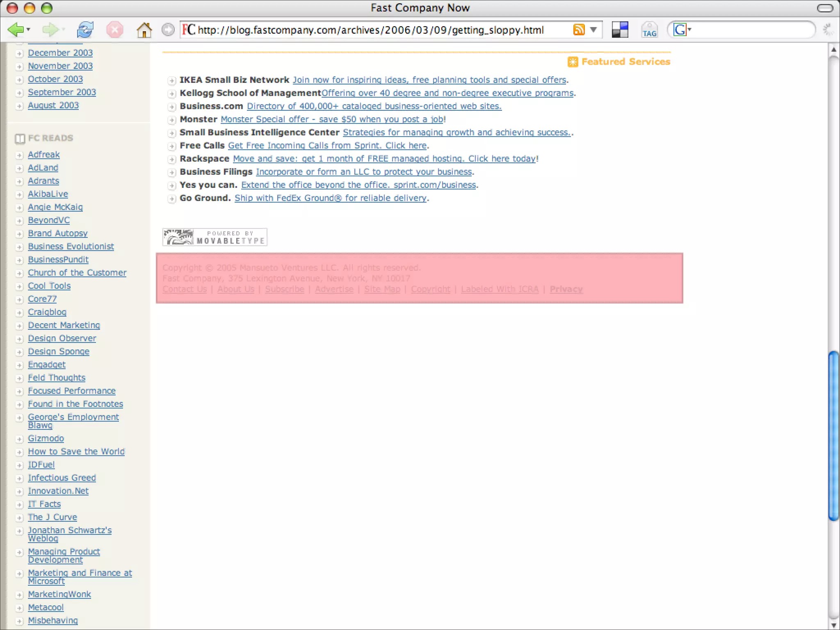The height and width of the screenshot is (630, 840).
Task: Click the green Back arrow button
Action: [x=16, y=30]
